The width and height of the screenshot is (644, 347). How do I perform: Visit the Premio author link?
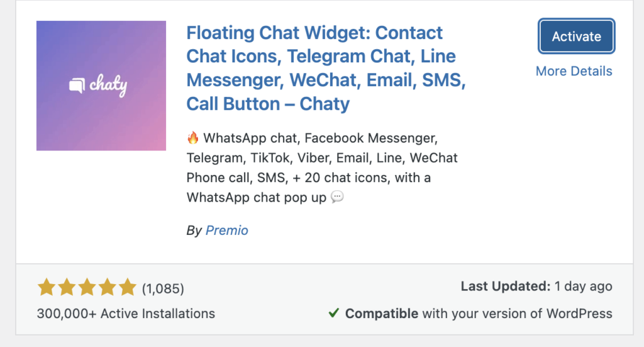226,230
